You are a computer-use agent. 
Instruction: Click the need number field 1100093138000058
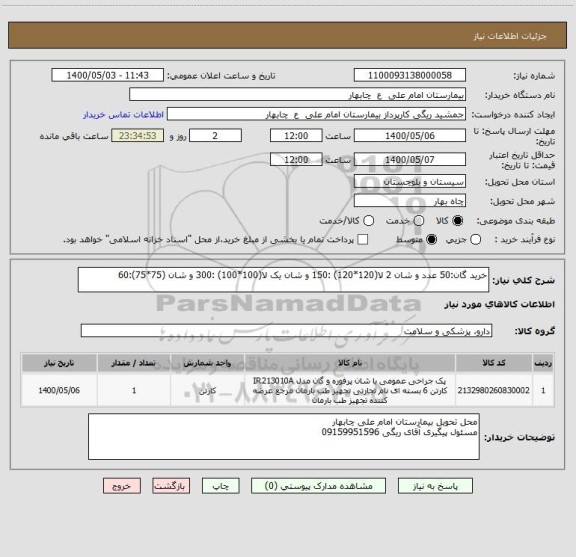[x=410, y=75]
